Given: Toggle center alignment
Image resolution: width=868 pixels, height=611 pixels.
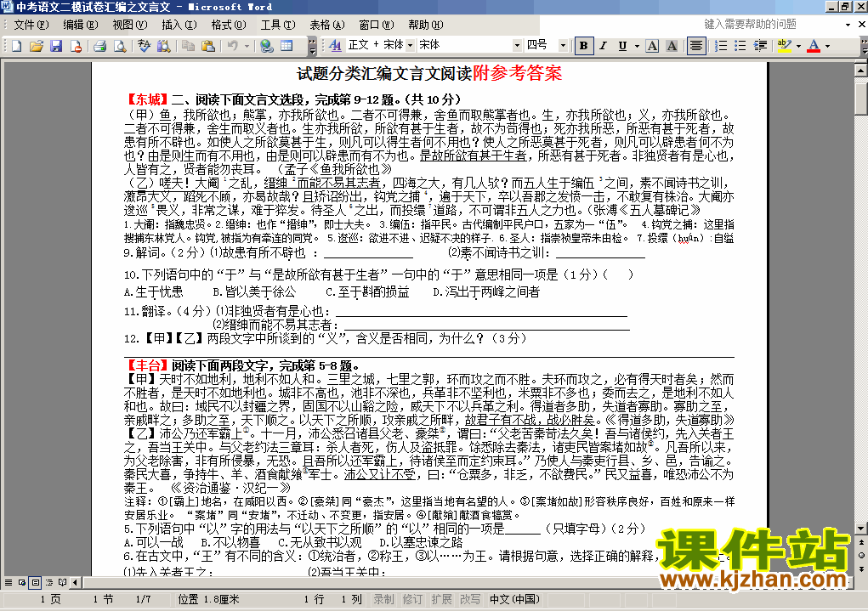Looking at the screenshot, I should click(695, 45).
